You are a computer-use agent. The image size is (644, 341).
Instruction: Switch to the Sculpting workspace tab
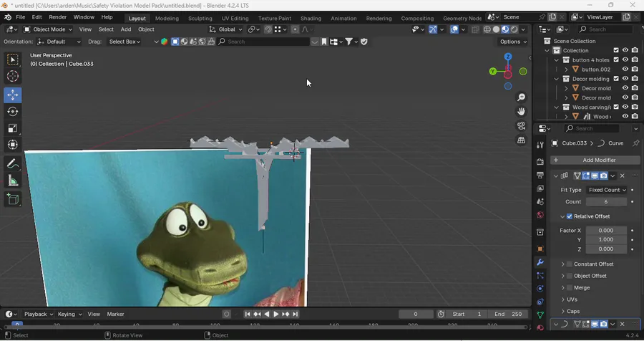200,18
